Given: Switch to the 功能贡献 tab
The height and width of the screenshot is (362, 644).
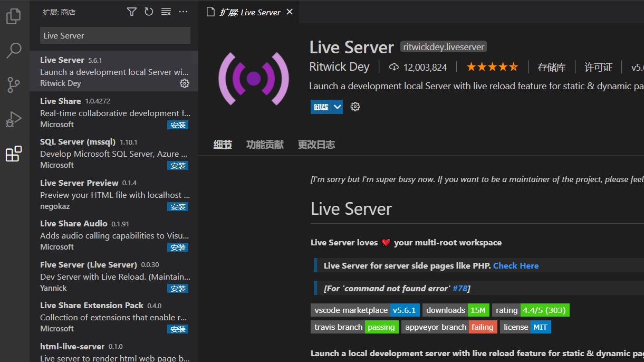Looking at the screenshot, I should click(265, 145).
